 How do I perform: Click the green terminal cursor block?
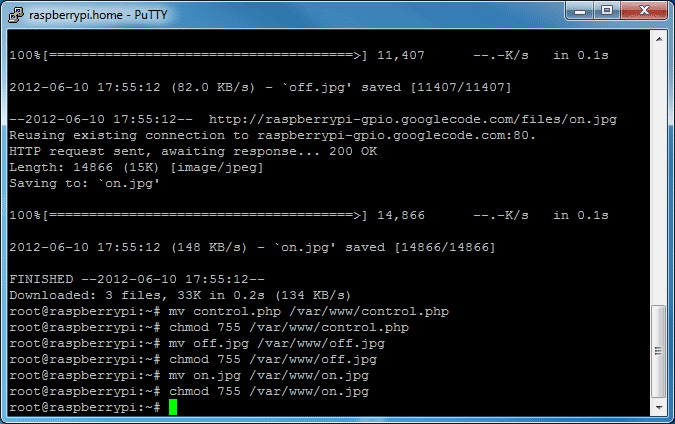pos(173,408)
